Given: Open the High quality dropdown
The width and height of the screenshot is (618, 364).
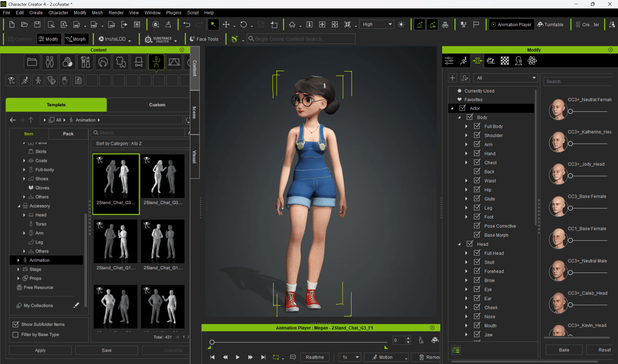Looking at the screenshot, I should [x=377, y=24].
